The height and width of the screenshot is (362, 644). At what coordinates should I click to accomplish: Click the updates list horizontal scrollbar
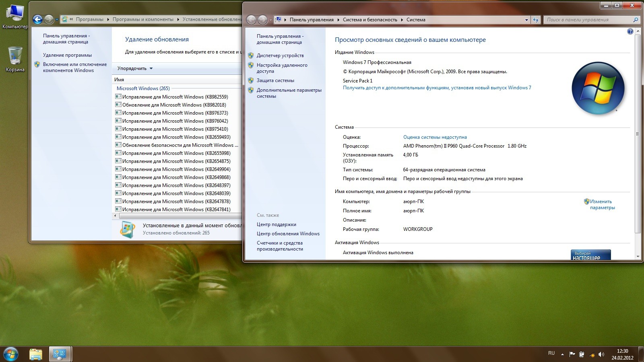[x=180, y=216]
